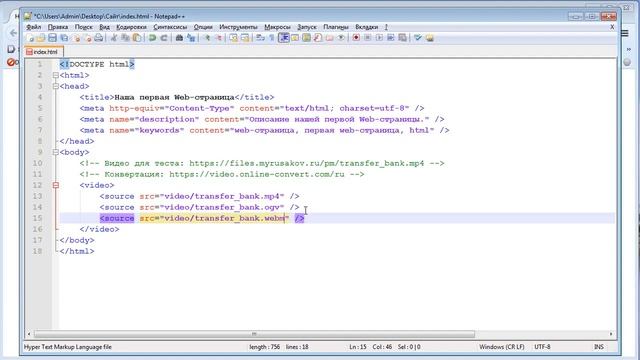
Task: Open the Синтаксисы menu
Action: tap(170, 27)
